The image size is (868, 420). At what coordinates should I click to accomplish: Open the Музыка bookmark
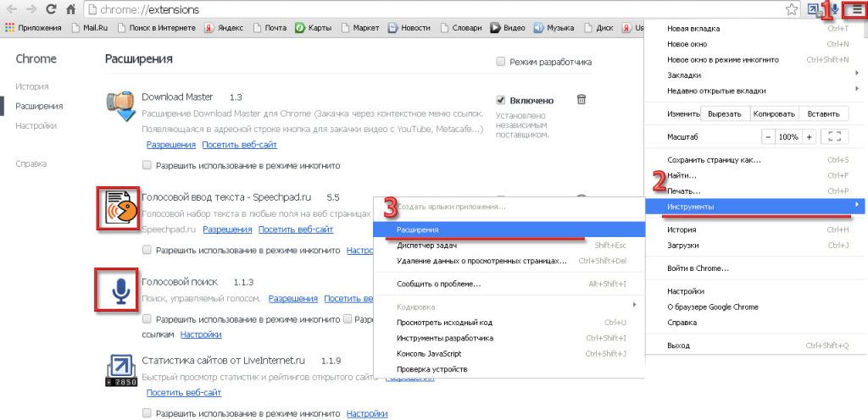[x=554, y=28]
